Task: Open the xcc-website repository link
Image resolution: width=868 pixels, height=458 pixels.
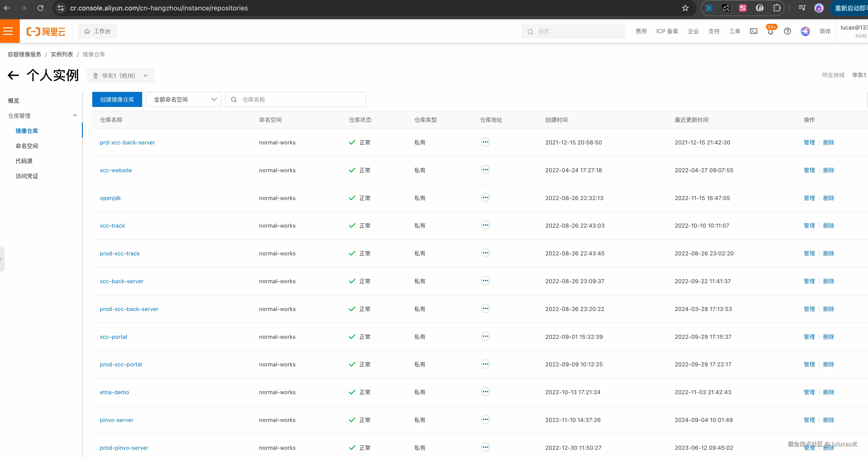Action: (x=116, y=170)
